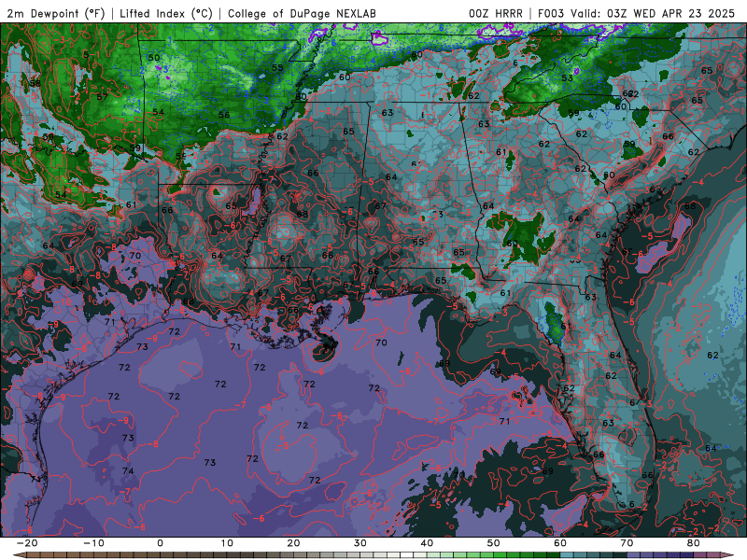Click the -20 label on the color scale

click(x=27, y=543)
